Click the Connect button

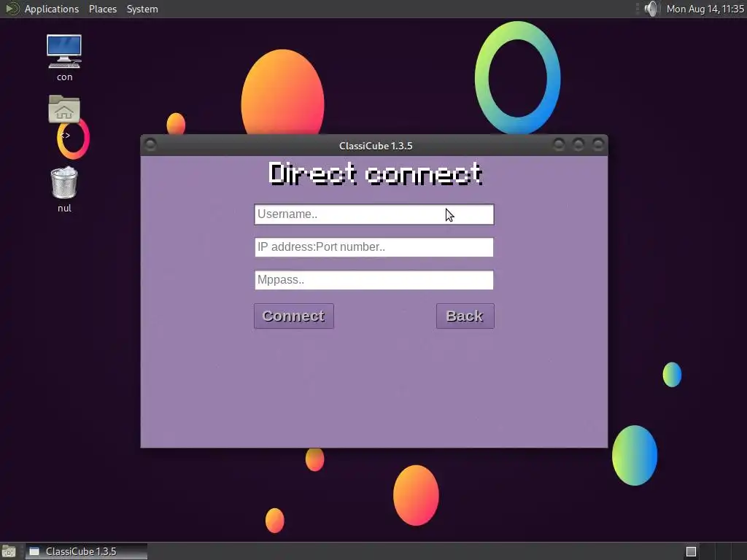point(294,316)
